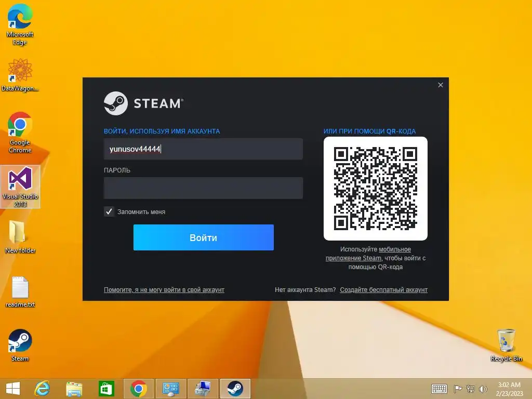Image resolution: width=532 pixels, height=399 pixels.
Task: Open the DataWagon desktop shortcut
Action: coord(20,75)
